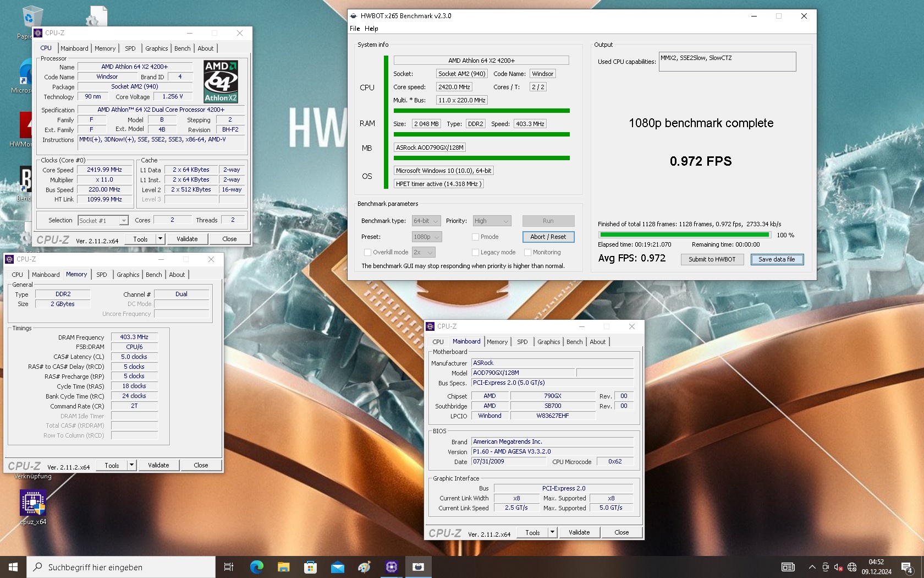Open Task View from the taskbar
Screen dimensions: 924x578
click(x=229, y=567)
